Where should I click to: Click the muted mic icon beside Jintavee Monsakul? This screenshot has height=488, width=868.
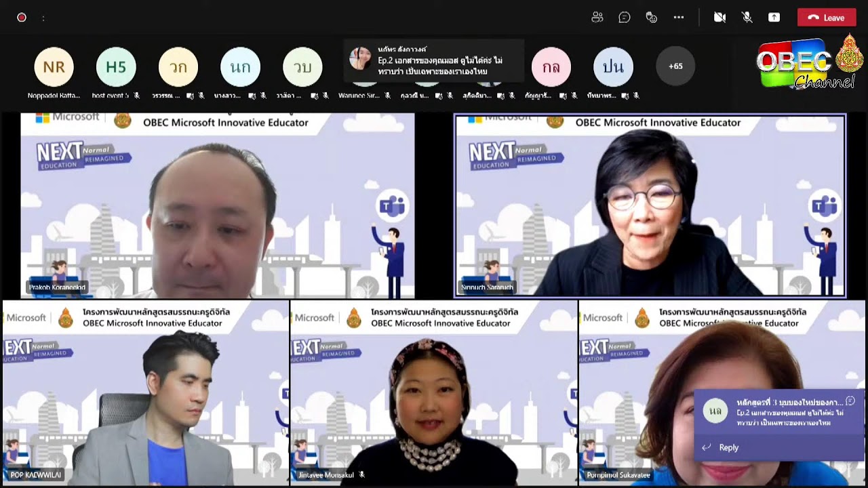(x=362, y=475)
